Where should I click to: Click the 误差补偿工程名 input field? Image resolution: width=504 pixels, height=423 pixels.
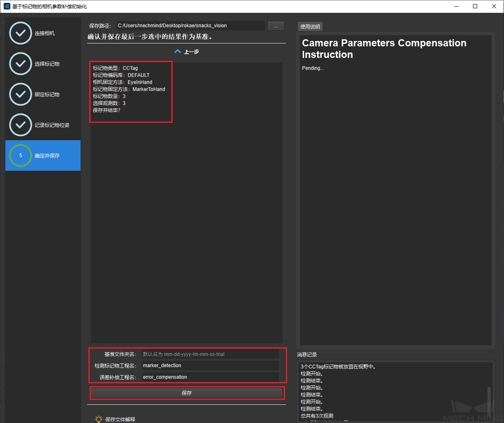(x=210, y=377)
